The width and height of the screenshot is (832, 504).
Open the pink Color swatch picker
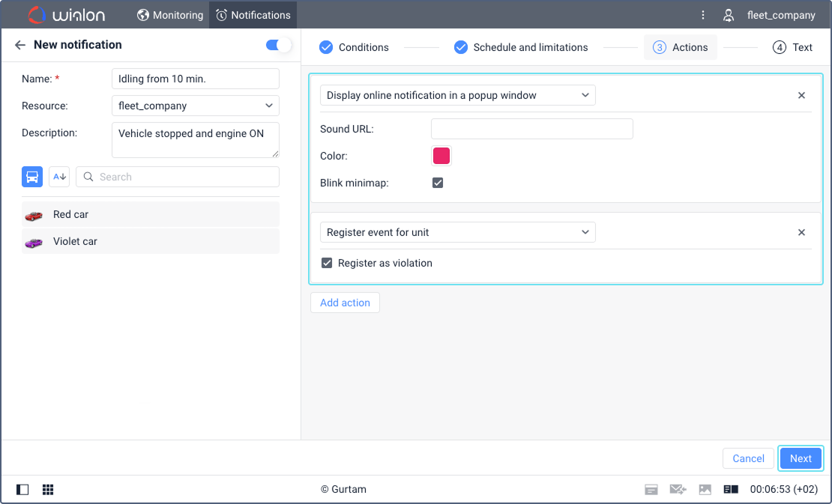coord(441,156)
